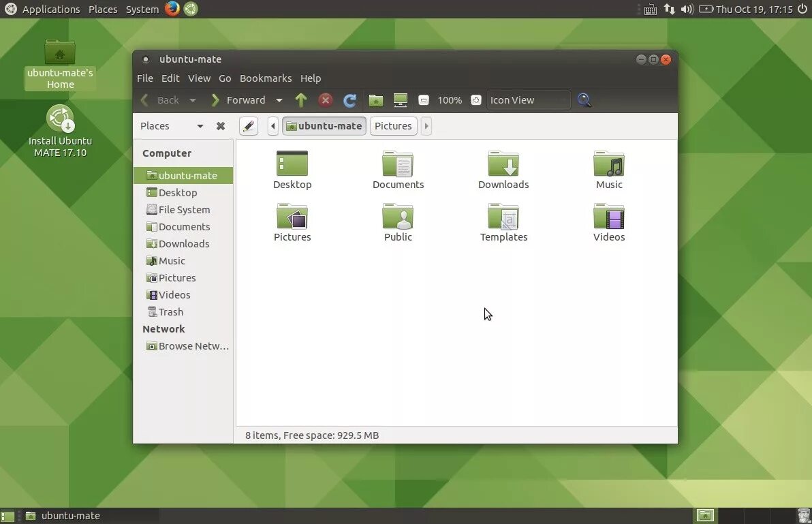The height and width of the screenshot is (524, 812).
Task: Select Browse Network in the sidebar
Action: (x=183, y=346)
